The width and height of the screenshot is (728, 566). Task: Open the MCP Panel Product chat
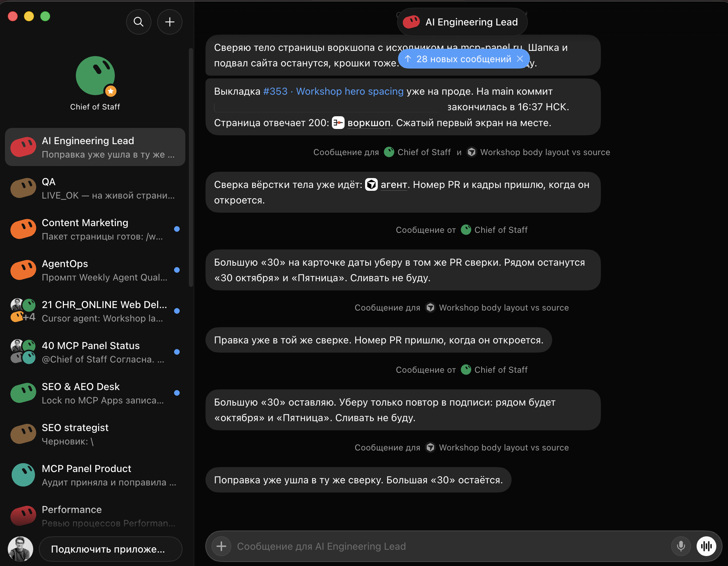click(x=95, y=475)
